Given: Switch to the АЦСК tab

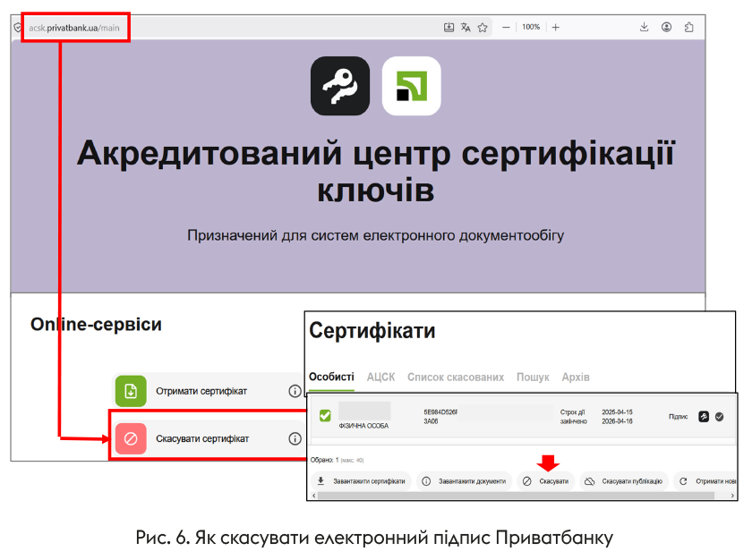Looking at the screenshot, I should [x=380, y=377].
